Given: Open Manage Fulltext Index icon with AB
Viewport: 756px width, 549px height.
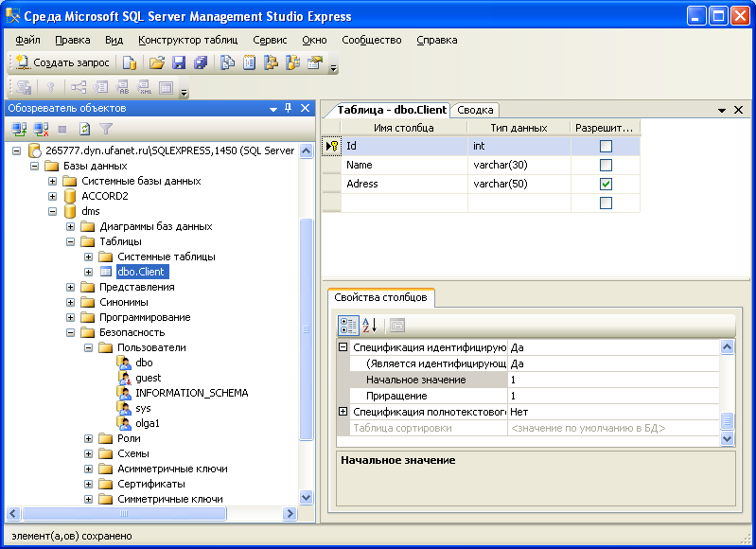Looking at the screenshot, I should pos(122,87).
